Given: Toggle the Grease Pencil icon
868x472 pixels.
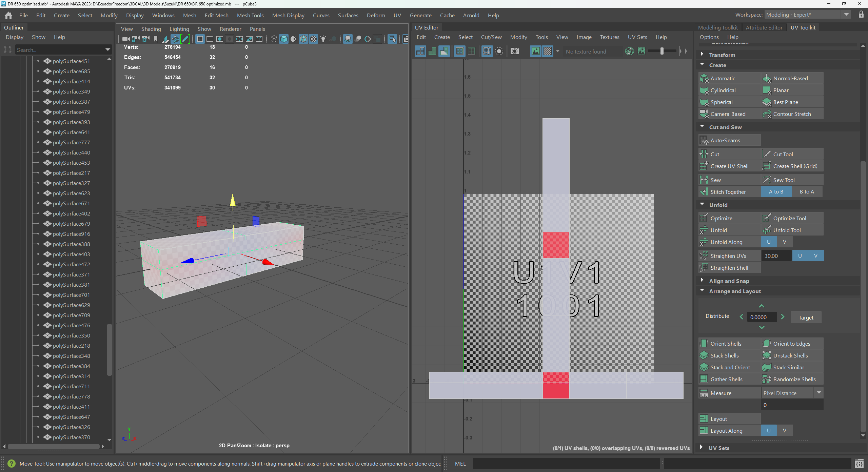Looking at the screenshot, I should (x=185, y=39).
